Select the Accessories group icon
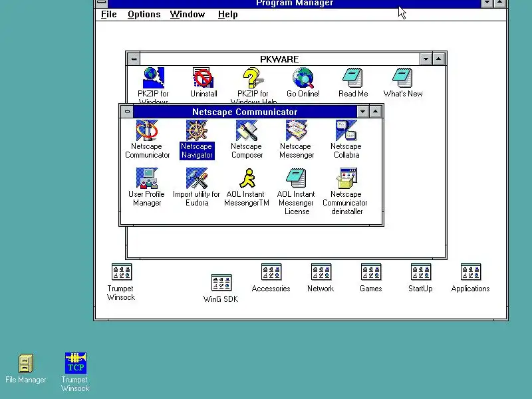The height and width of the screenshot is (399, 532). pyautogui.click(x=271, y=272)
